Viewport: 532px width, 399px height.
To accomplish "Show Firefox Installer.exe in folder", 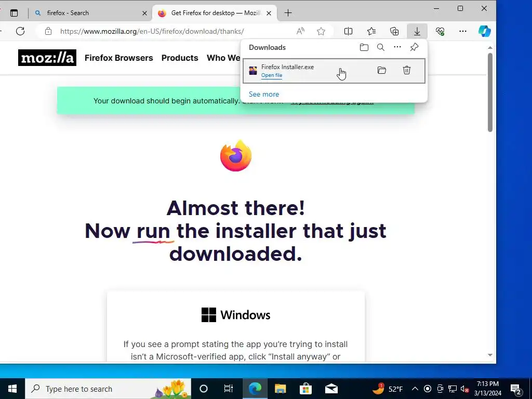I will coord(382,70).
